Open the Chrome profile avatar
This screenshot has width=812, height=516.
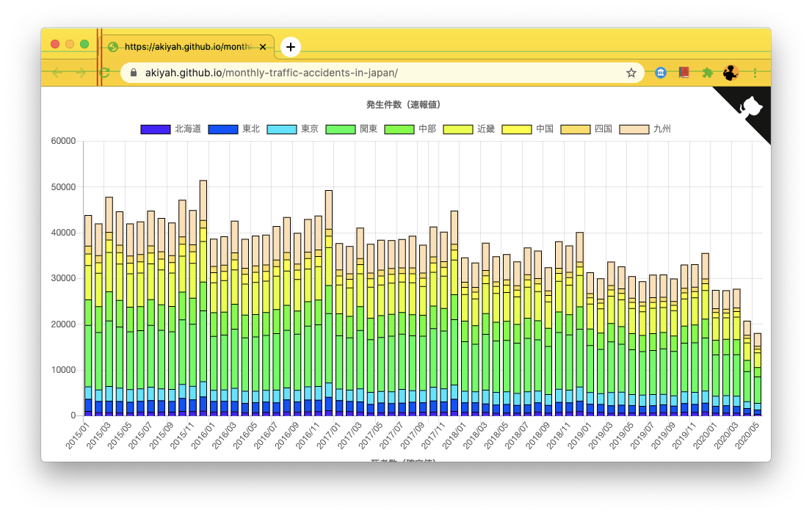tap(731, 73)
